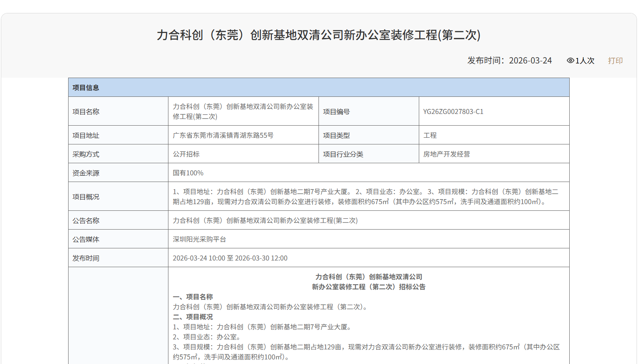
Task: Click the eye view-count icon
Action: 570,61
